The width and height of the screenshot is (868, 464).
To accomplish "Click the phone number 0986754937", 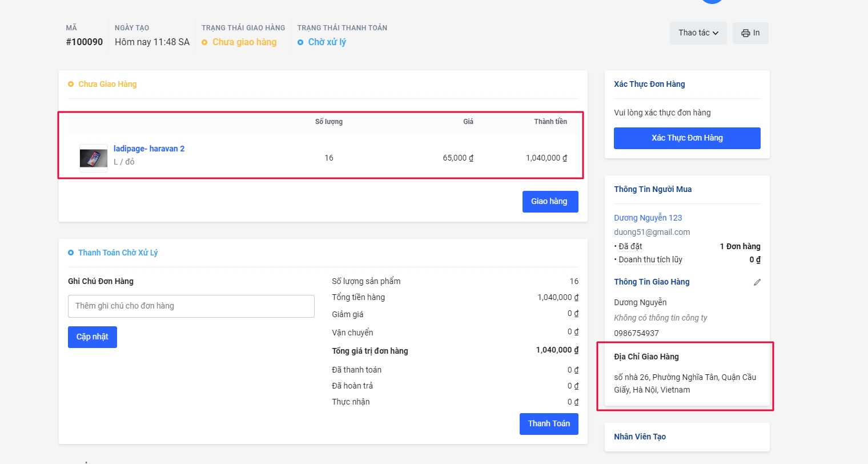I will click(636, 333).
